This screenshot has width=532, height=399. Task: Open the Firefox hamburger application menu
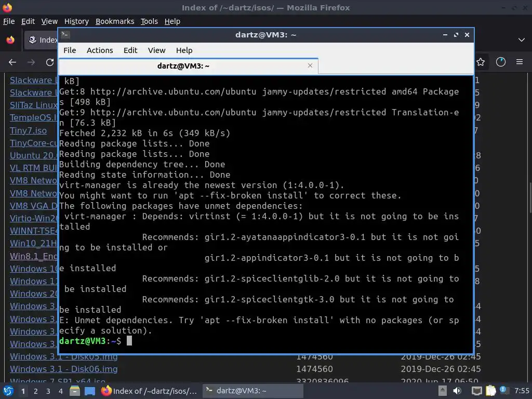(520, 62)
